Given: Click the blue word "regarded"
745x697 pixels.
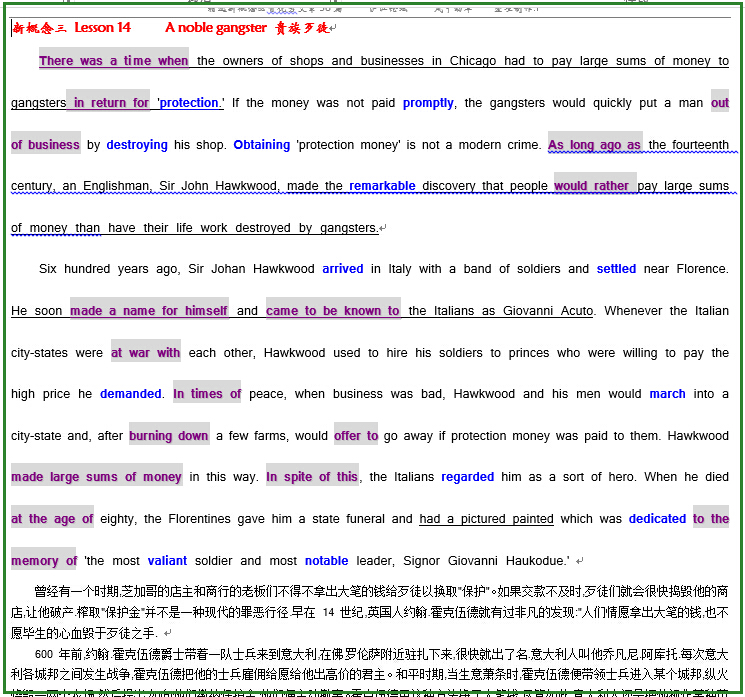Looking at the screenshot, I should [467, 477].
